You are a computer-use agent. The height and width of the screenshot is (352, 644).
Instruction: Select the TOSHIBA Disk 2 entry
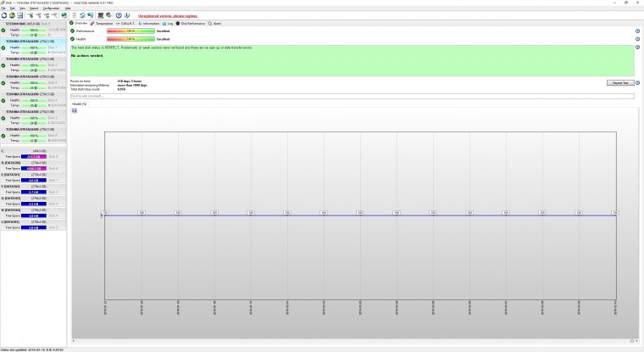(x=33, y=65)
